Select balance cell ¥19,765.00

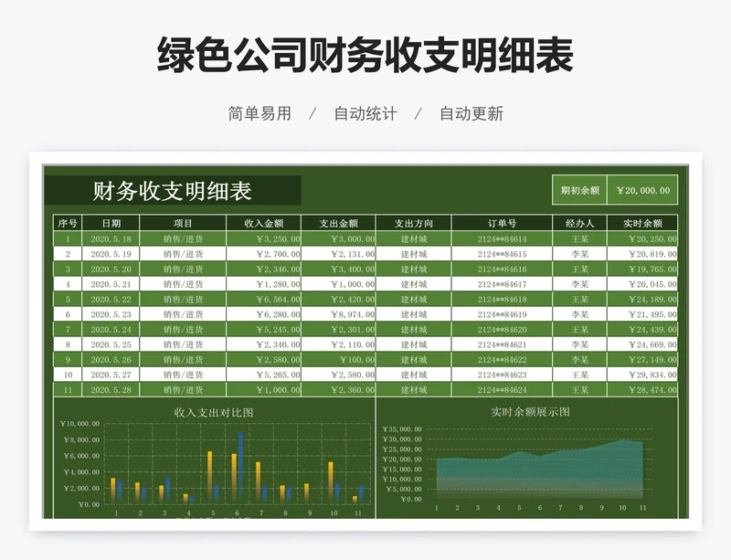pyautogui.click(x=642, y=269)
